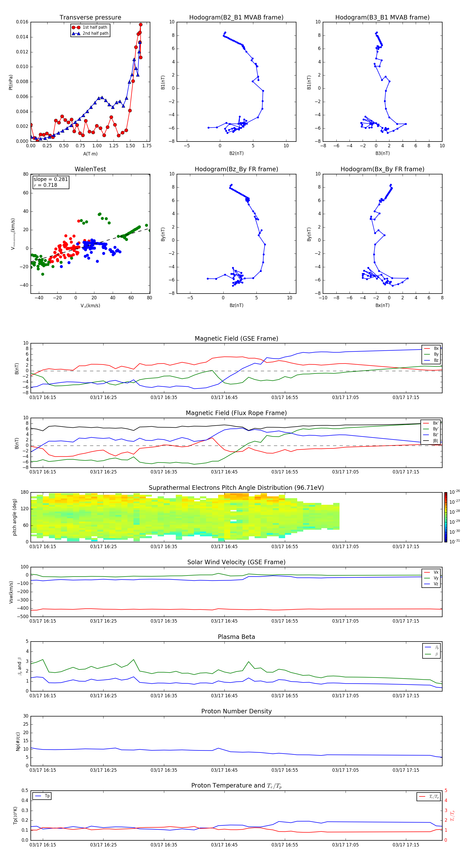Image resolution: width=473 pixels, height=868 pixels.
Task: Click the "Hodogram(B3_B1 MVAB frame)" title
Action: coord(382,17)
